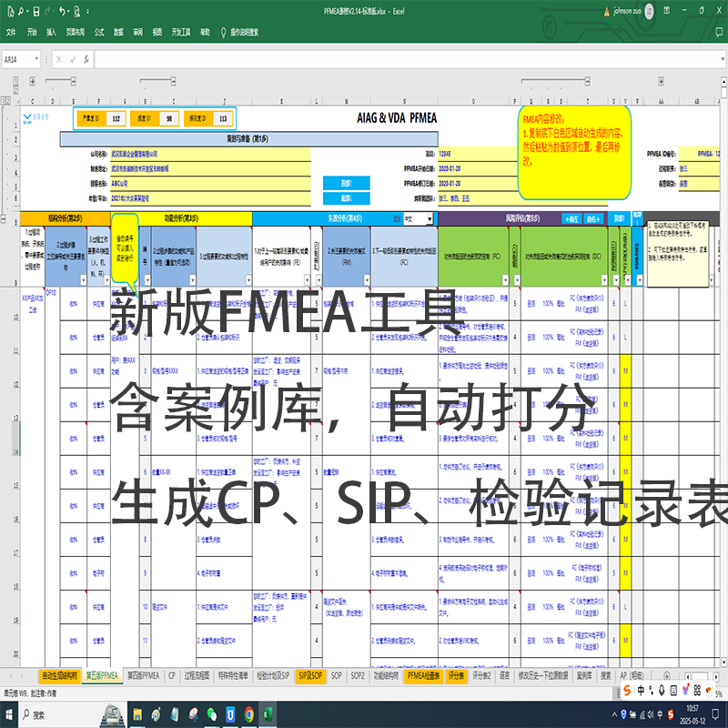Click the X cancel icon in formula bar
Image resolution: width=728 pixels, height=728 pixels.
coord(58,59)
